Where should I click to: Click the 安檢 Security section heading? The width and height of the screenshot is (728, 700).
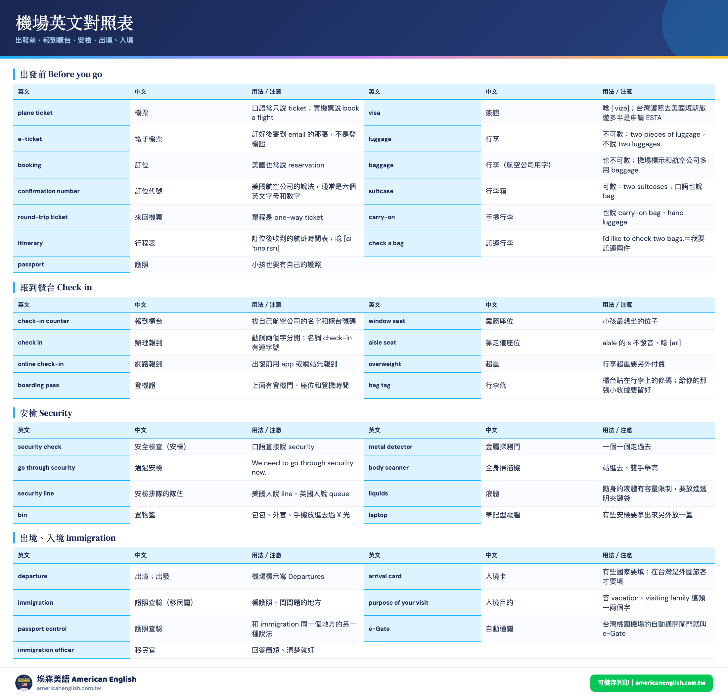click(46, 413)
